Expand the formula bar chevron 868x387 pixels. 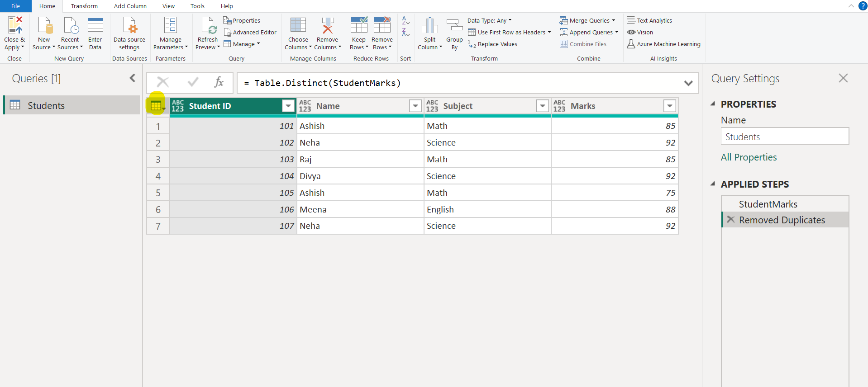coord(688,83)
